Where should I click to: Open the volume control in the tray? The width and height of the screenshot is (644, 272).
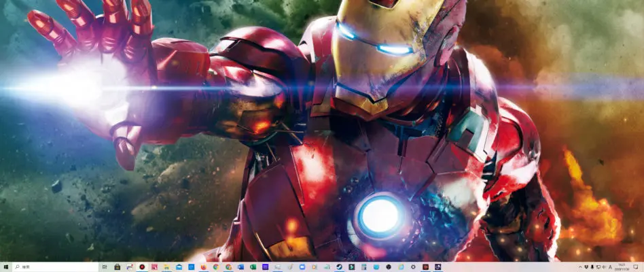click(x=604, y=267)
